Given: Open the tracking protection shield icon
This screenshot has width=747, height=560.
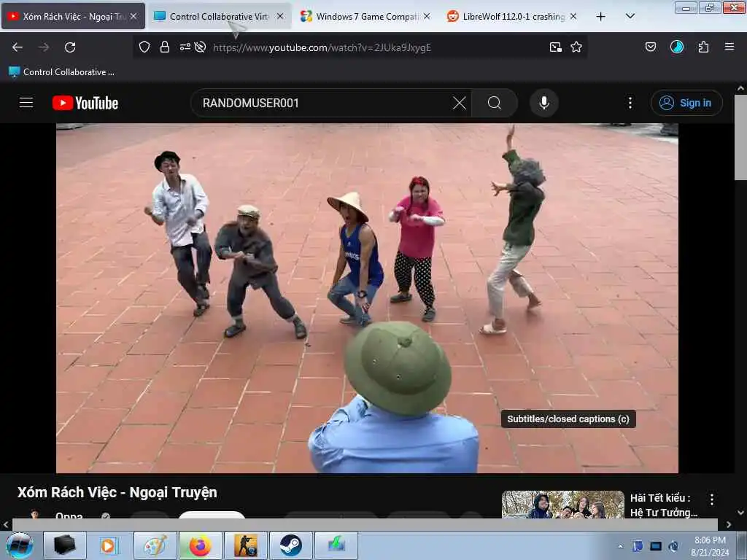Looking at the screenshot, I should (144, 47).
